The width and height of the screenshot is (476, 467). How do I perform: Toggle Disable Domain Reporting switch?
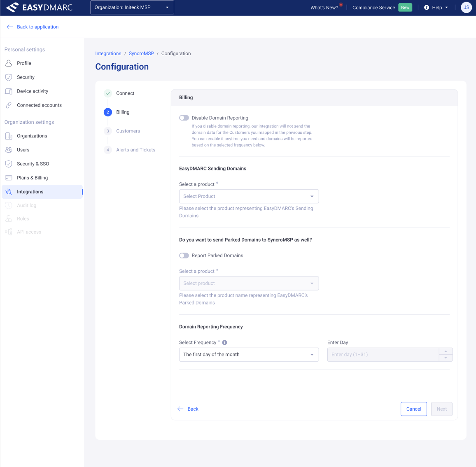[184, 118]
